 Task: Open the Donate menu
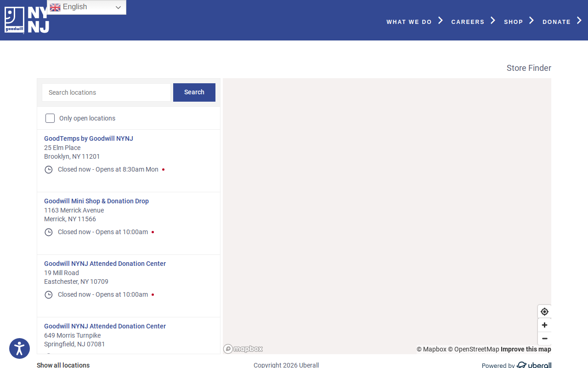click(556, 22)
